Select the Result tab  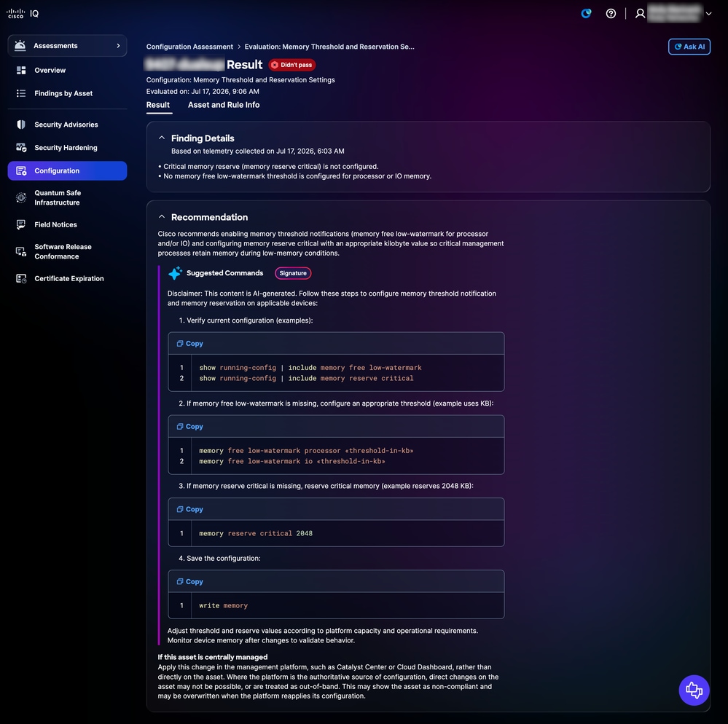point(158,105)
